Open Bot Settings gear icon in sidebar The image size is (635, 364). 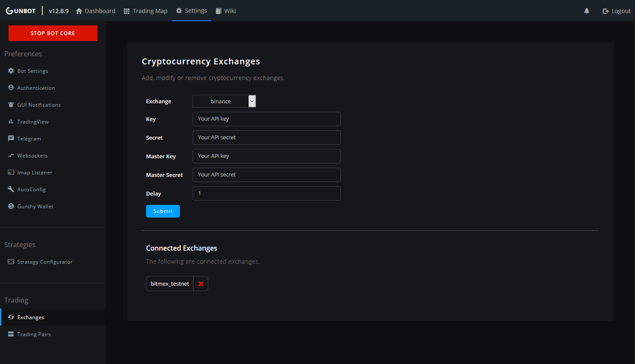pyautogui.click(x=11, y=71)
